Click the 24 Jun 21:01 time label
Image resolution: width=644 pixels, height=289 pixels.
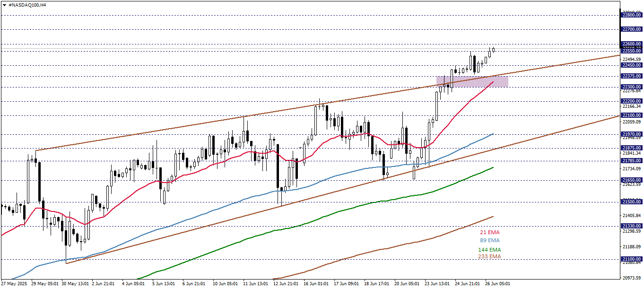coord(469,284)
